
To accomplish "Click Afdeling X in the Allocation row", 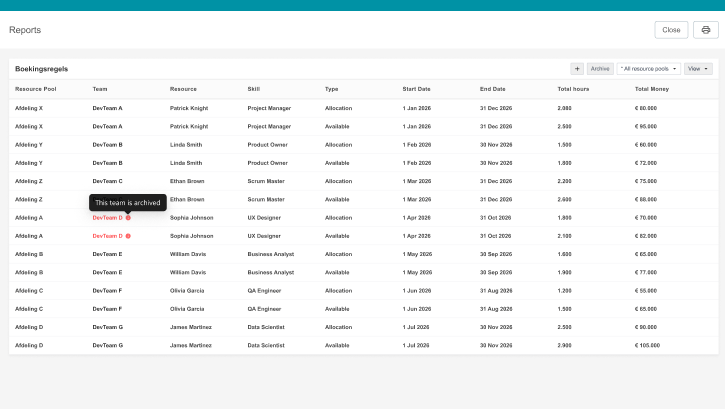I will click(29, 108).
